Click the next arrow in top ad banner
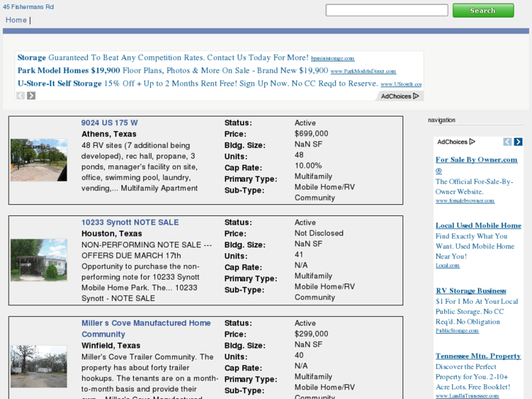The image size is (532, 399). click(31, 96)
